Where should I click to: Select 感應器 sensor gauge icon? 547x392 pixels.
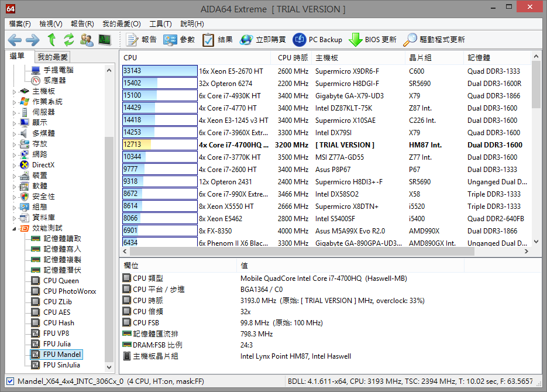point(36,81)
